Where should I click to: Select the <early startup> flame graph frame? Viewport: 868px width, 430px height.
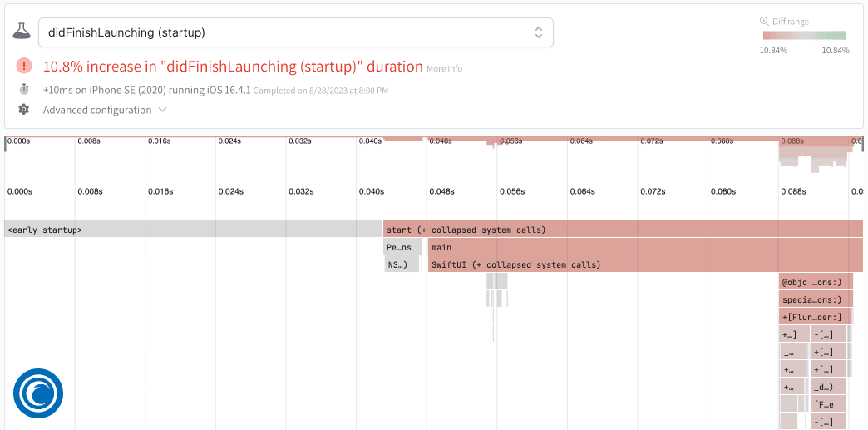(193, 229)
